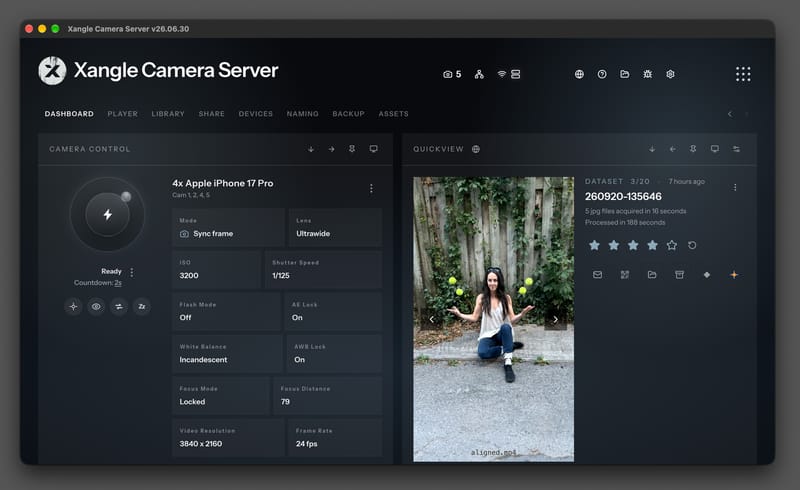Screen dimensions: 800x490
Task: Click the left chevron beside the tab bar
Action: click(730, 114)
